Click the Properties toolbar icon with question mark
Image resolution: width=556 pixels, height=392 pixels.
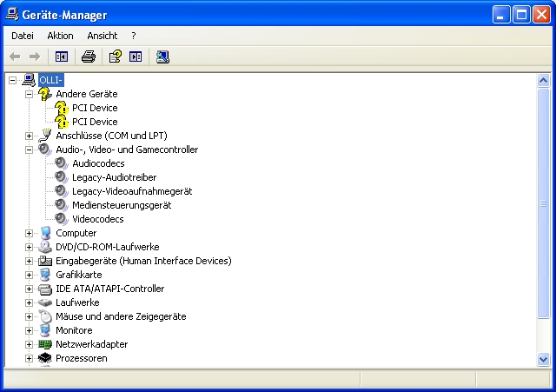114,56
